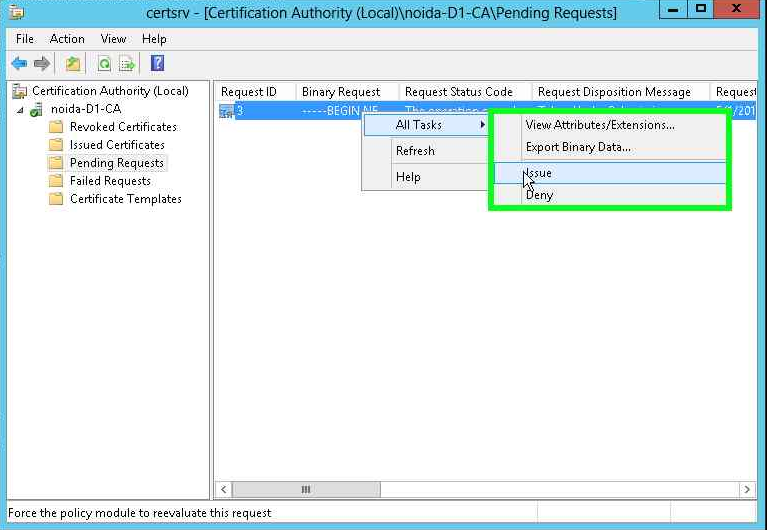Select Pending Requests tree label
The height and width of the screenshot is (530, 767).
click(x=116, y=162)
